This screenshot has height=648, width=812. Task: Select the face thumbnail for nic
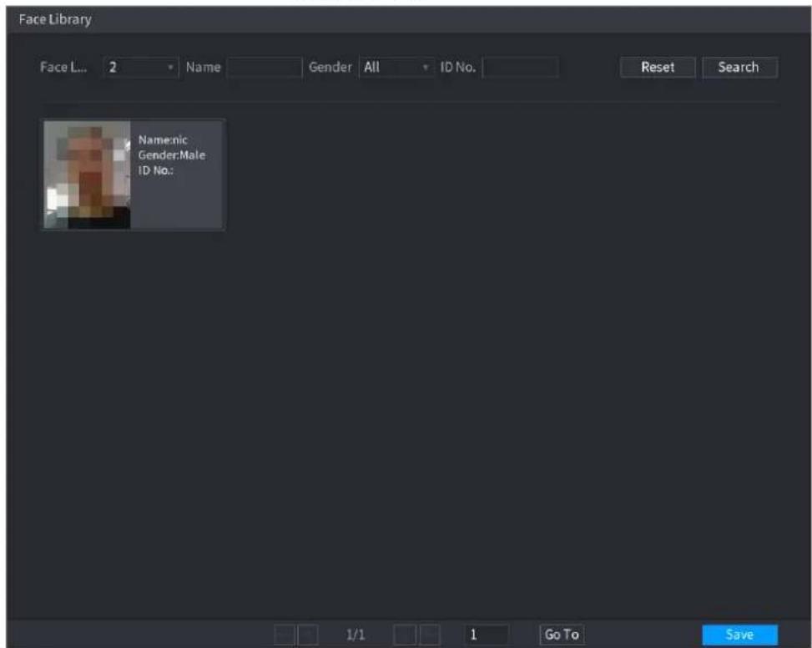coord(87,175)
